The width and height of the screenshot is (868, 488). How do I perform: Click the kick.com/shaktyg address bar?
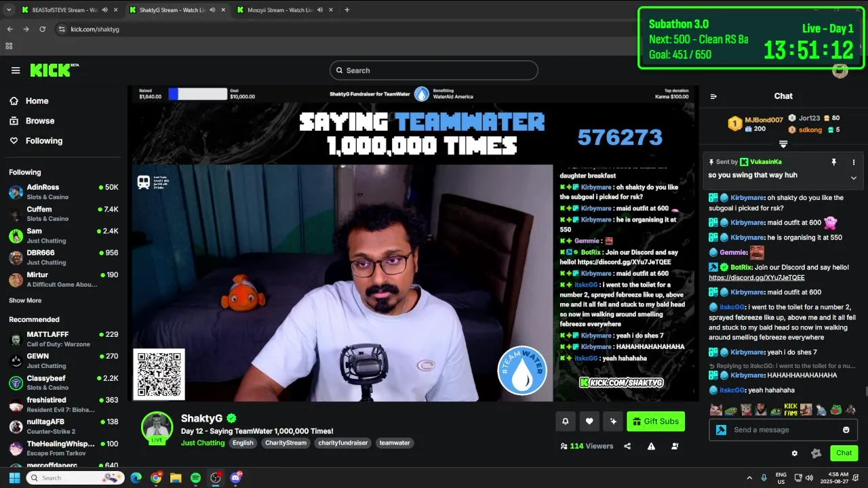[94, 29]
